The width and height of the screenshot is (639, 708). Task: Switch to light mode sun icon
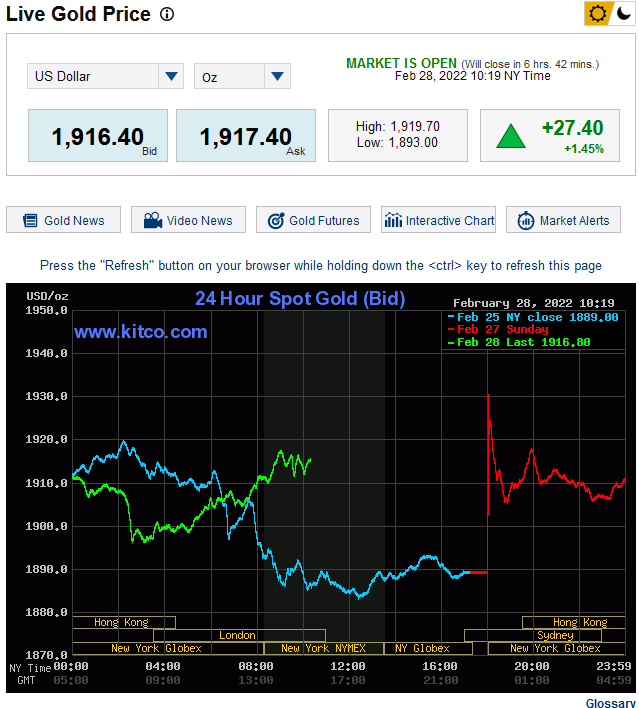(597, 14)
